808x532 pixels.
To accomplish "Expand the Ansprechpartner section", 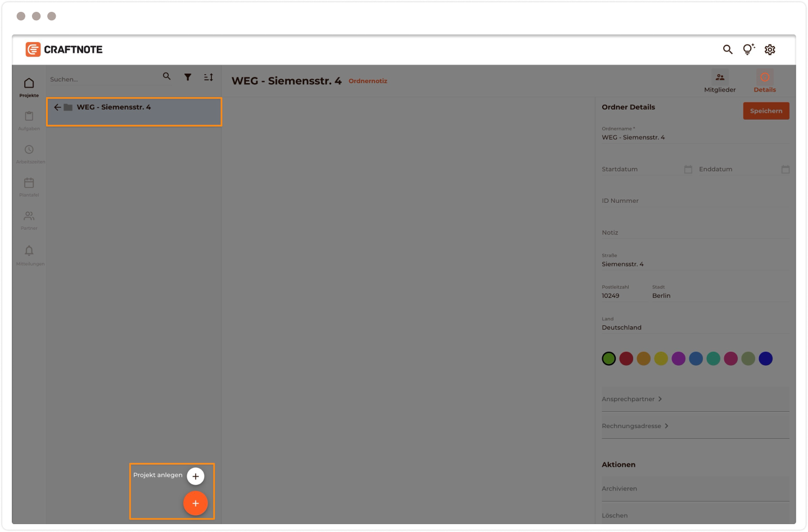I will coord(632,399).
